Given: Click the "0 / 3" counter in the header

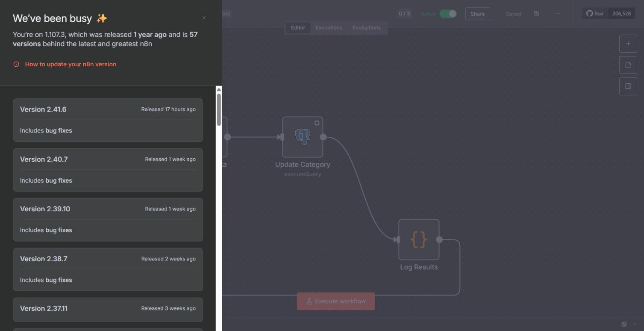Looking at the screenshot, I should point(404,14).
